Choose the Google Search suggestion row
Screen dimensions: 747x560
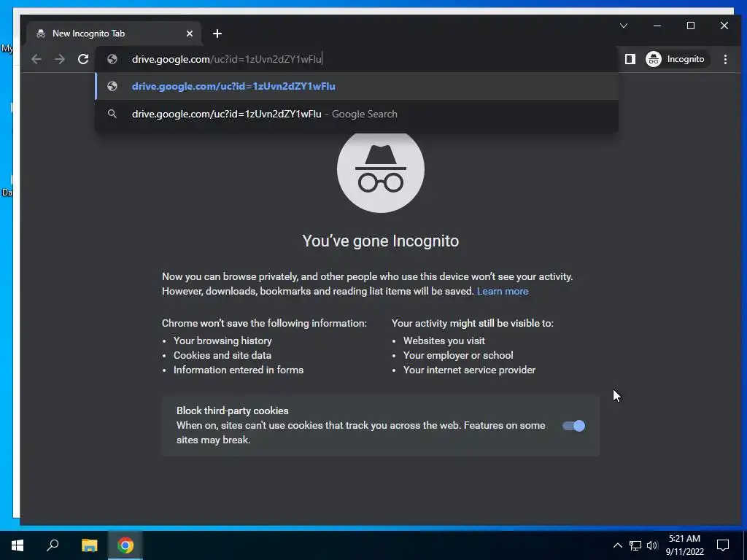[x=357, y=114]
